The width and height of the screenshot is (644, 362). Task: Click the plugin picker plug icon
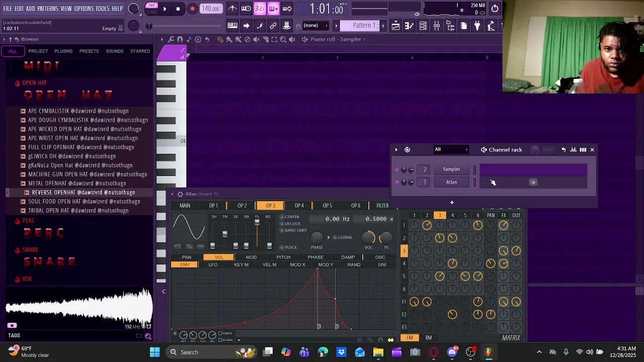477,26
